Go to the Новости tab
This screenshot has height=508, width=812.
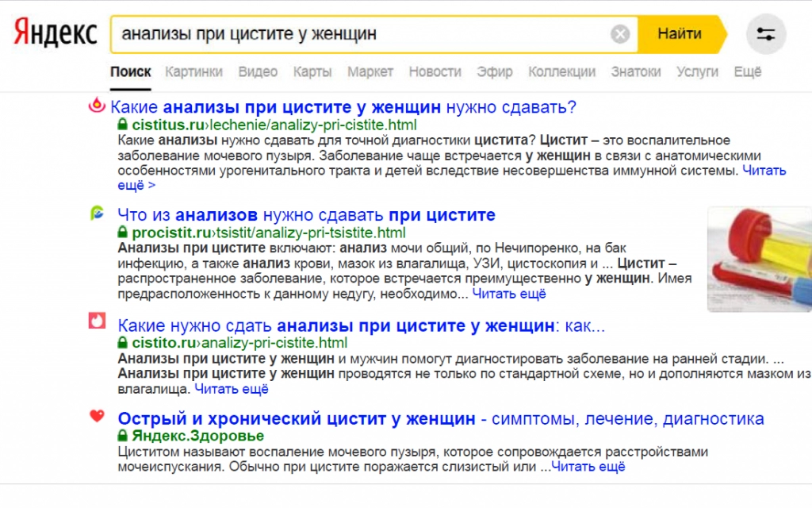435,71
